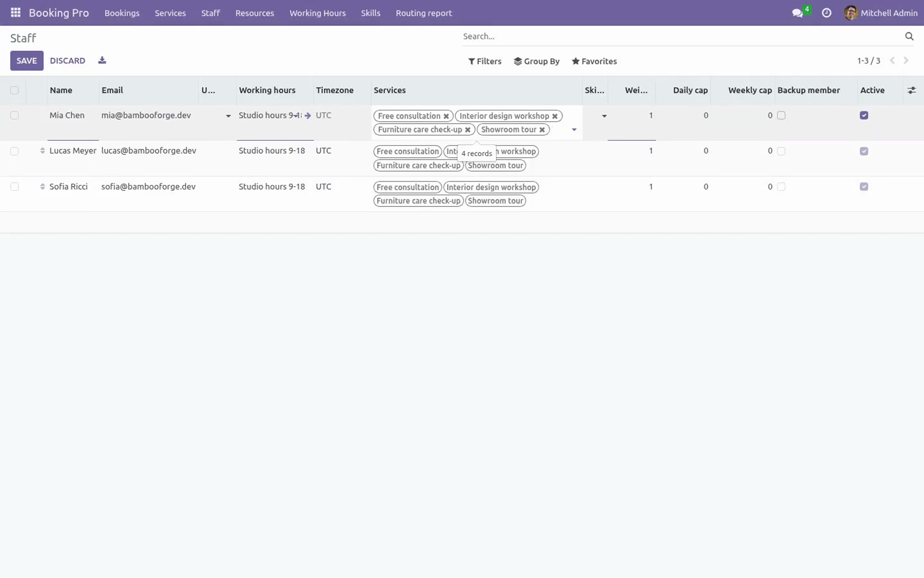The image size is (924, 578).
Task: Open the activities clock icon
Action: (x=826, y=13)
